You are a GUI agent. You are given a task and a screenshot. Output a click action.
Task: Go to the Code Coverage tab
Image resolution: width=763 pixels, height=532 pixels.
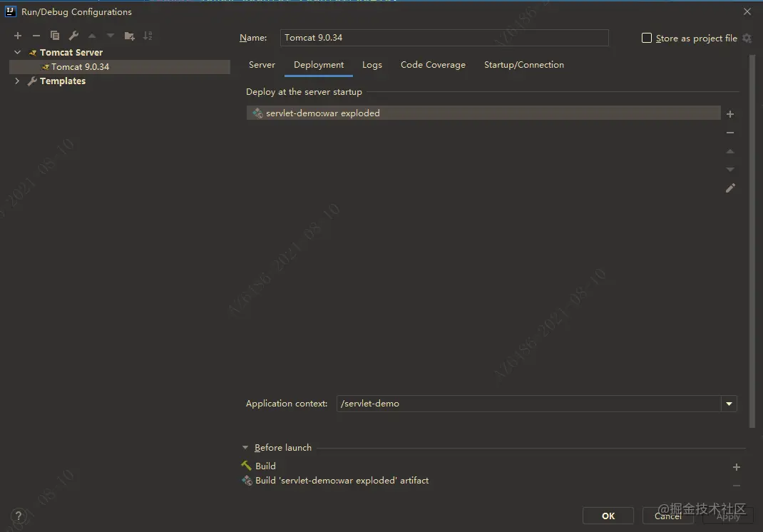[x=433, y=65]
